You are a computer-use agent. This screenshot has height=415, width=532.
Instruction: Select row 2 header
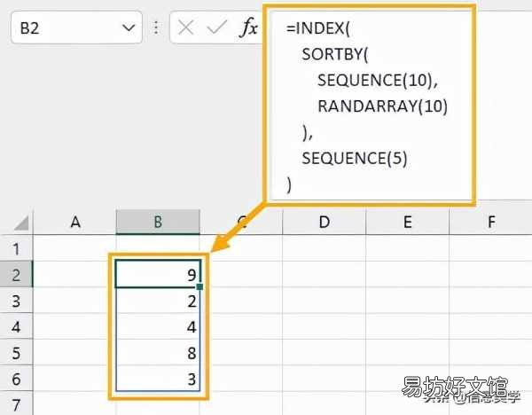pyautogui.click(x=16, y=275)
